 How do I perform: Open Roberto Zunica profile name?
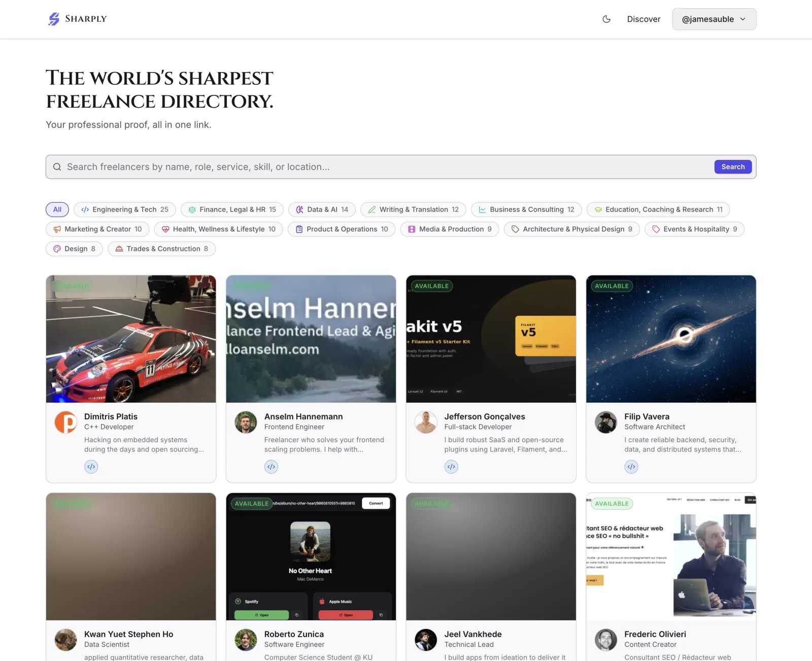coord(294,634)
